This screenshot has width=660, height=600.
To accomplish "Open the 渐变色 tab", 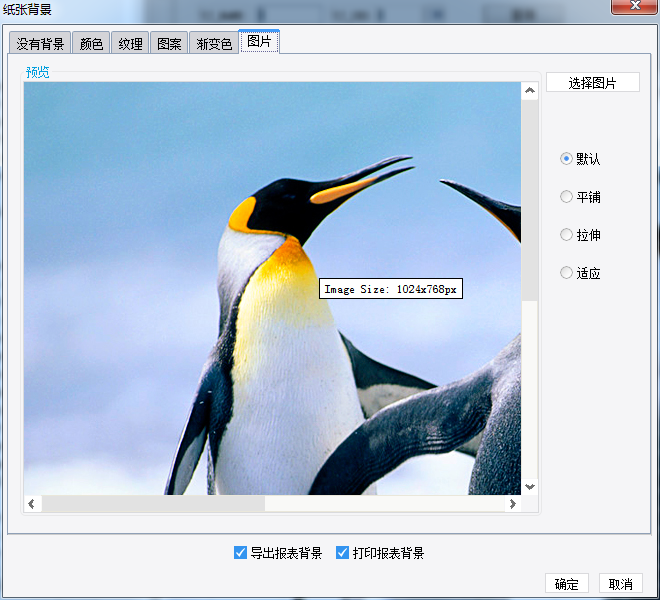I will point(214,43).
